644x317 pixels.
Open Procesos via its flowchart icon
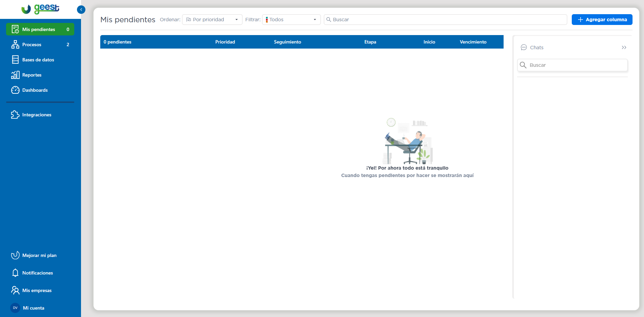coord(15,45)
